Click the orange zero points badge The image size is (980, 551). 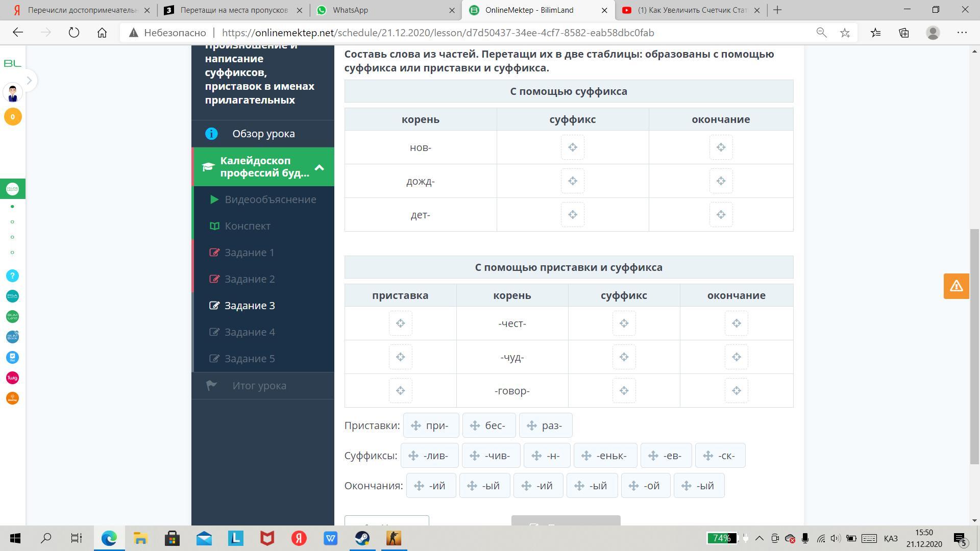[13, 117]
